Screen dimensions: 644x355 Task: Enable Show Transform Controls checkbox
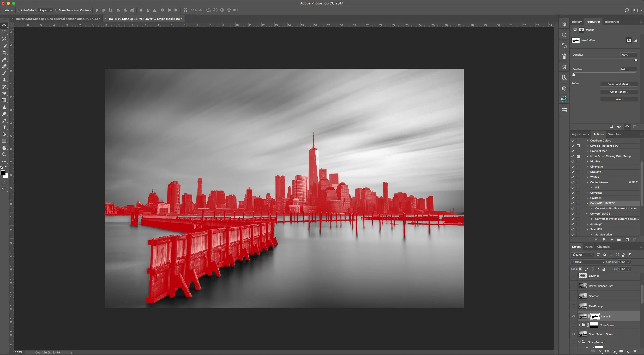click(57, 10)
